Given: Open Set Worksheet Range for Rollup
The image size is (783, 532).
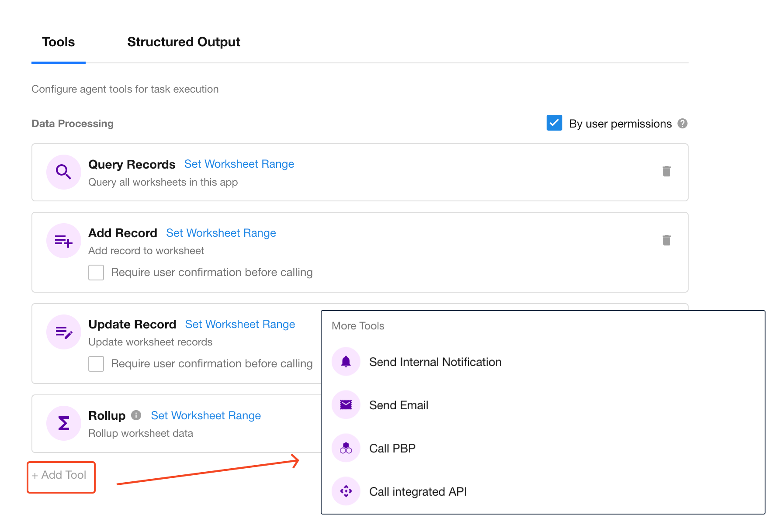Looking at the screenshot, I should click(x=206, y=415).
